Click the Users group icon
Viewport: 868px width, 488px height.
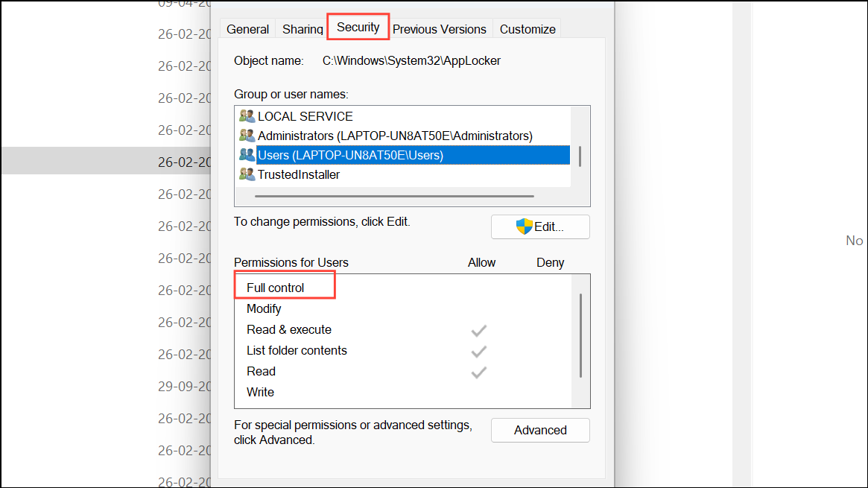[x=247, y=154]
